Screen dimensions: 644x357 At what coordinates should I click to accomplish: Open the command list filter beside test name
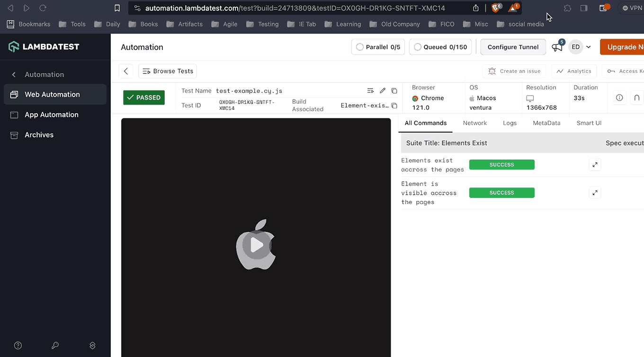tap(370, 90)
